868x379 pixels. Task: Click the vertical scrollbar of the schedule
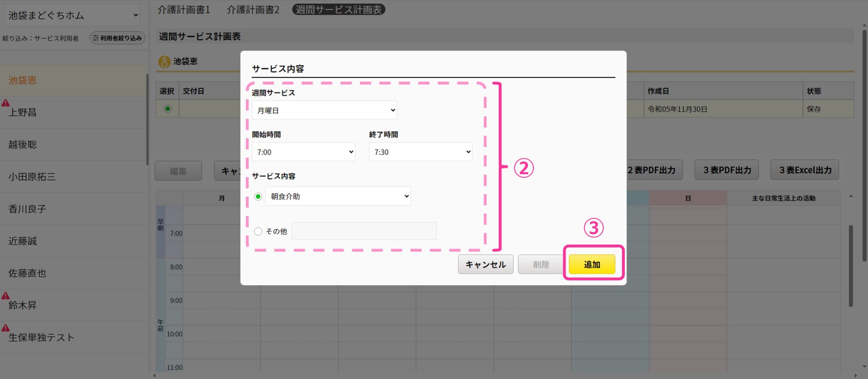pos(851,267)
